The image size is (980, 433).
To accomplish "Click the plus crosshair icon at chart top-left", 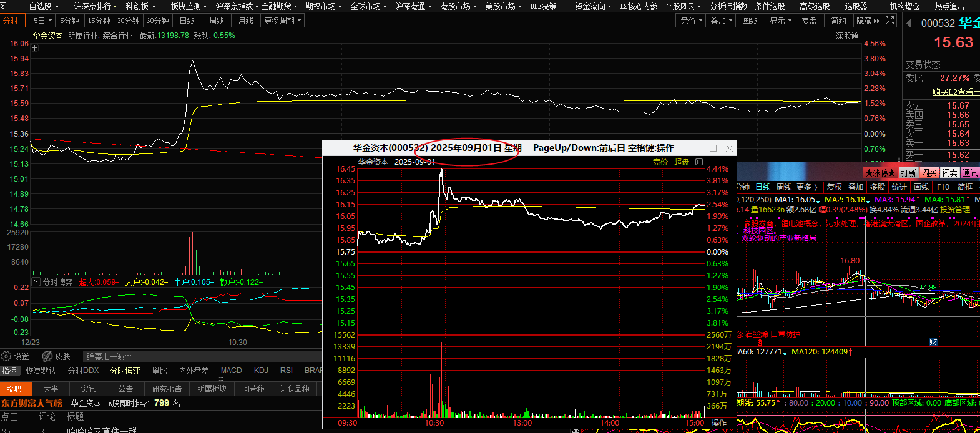I will [x=35, y=47].
